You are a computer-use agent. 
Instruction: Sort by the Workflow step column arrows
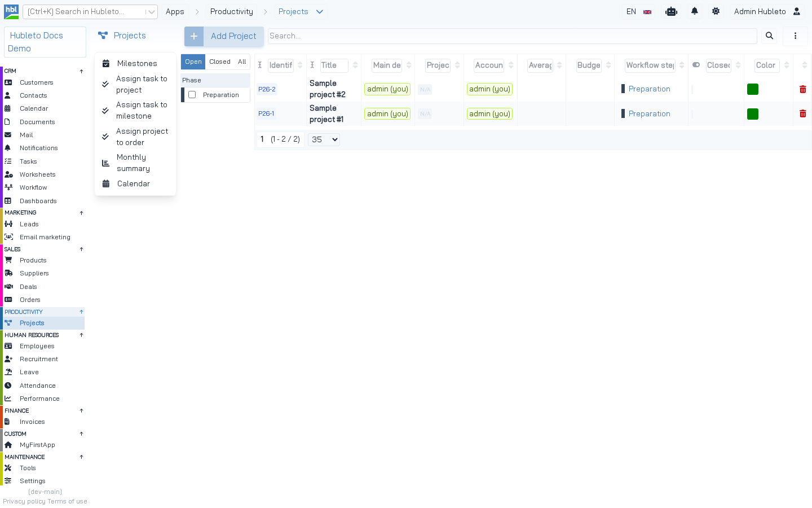coord(682,65)
